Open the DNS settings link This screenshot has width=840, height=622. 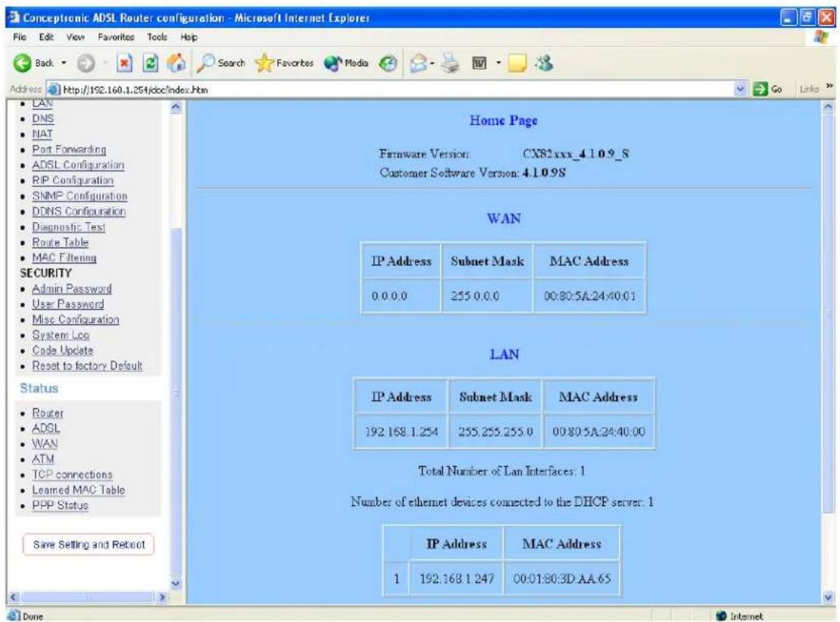point(43,118)
